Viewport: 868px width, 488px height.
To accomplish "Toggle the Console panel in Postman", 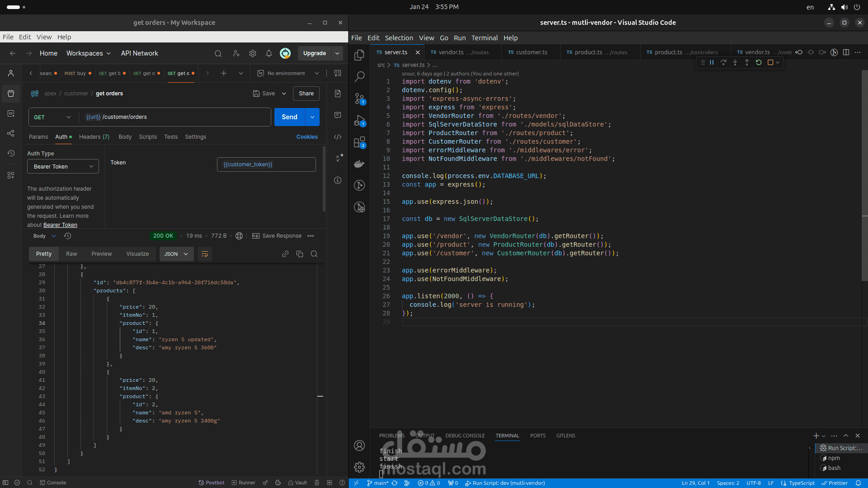I will [x=53, y=483].
